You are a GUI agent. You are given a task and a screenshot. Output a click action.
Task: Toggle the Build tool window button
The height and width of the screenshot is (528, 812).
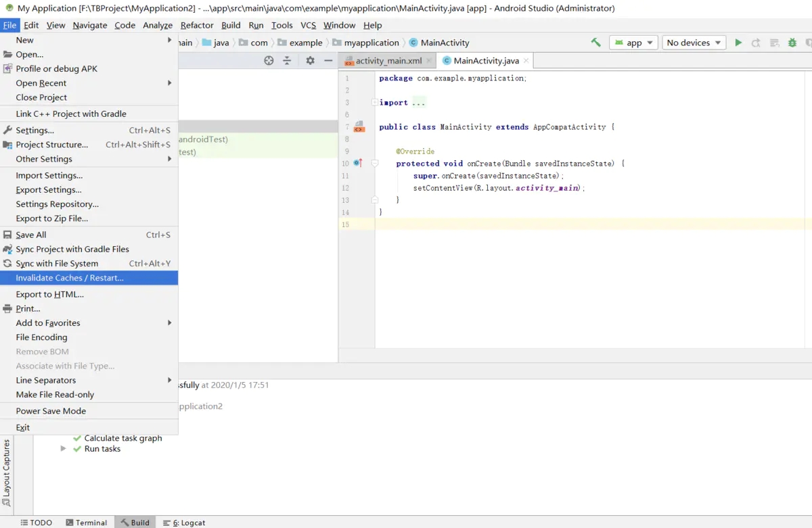135,523
